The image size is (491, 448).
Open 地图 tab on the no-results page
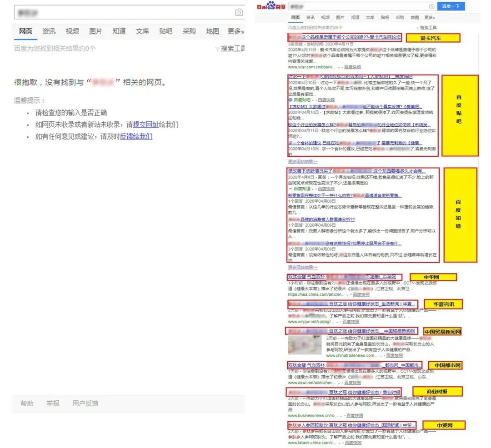point(213,31)
